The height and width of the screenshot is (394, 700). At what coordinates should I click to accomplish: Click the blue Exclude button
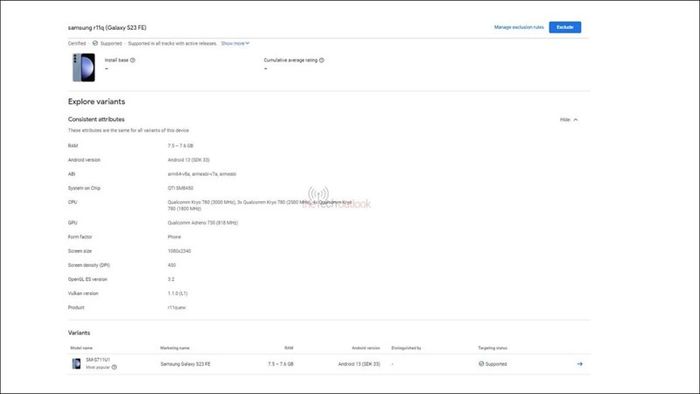point(565,27)
